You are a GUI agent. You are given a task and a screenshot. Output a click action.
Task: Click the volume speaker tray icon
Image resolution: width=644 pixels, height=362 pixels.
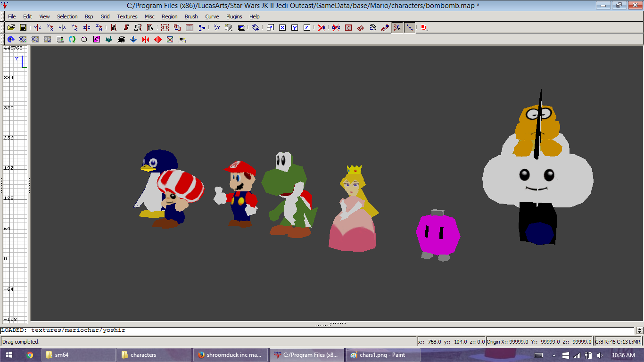click(601, 355)
